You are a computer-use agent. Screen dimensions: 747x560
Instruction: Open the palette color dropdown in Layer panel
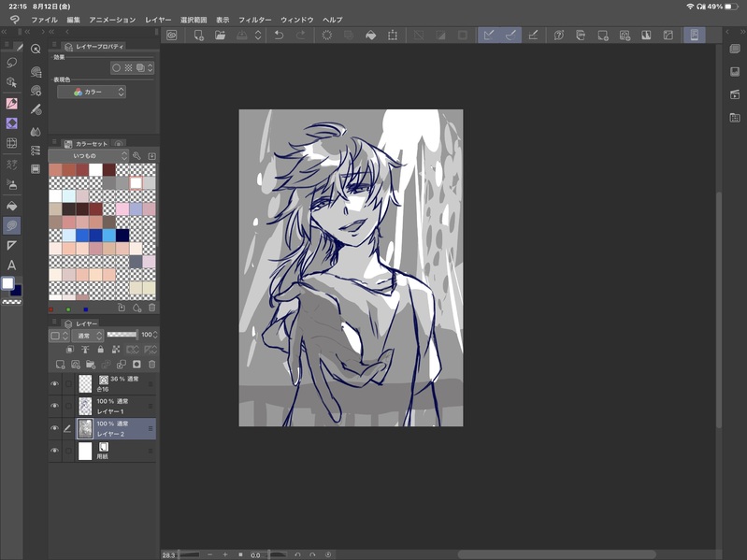pos(59,336)
